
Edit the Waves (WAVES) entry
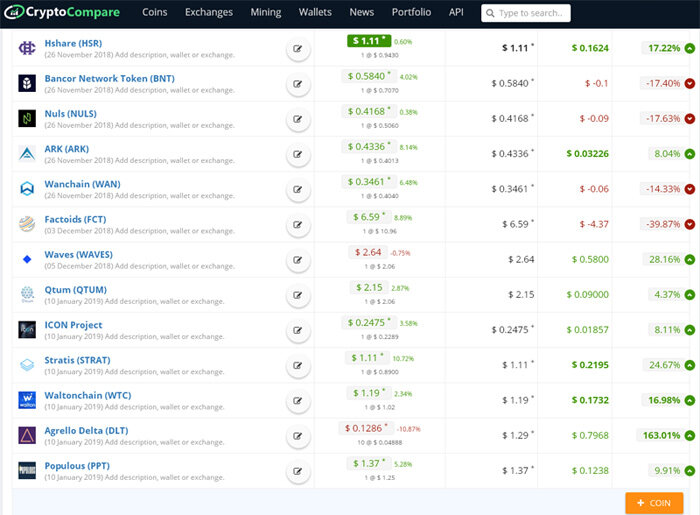[298, 260]
